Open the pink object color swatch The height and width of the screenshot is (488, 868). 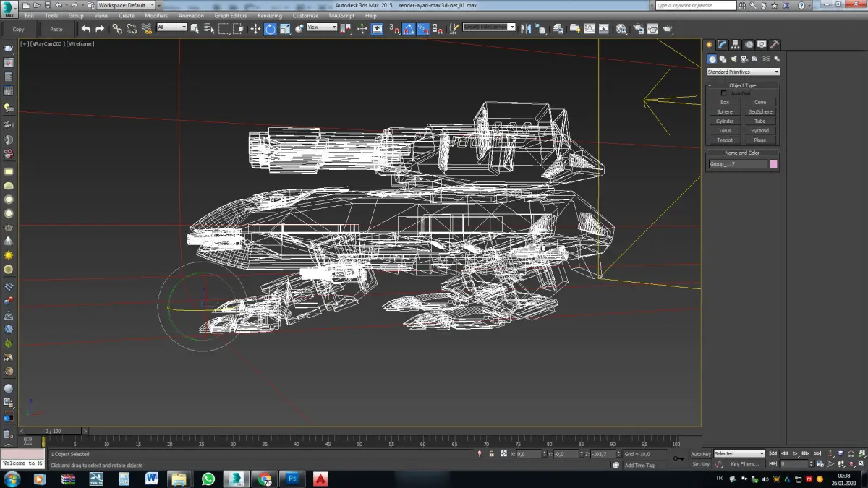774,164
